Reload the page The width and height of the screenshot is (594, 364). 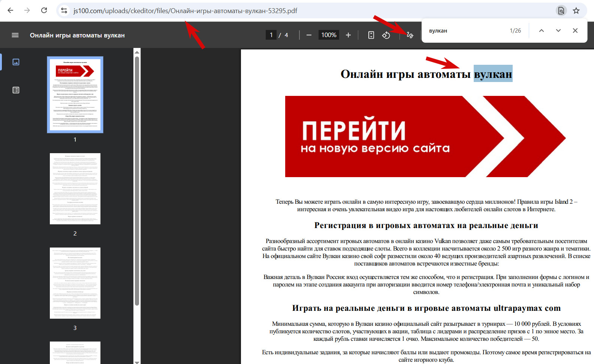tap(44, 10)
